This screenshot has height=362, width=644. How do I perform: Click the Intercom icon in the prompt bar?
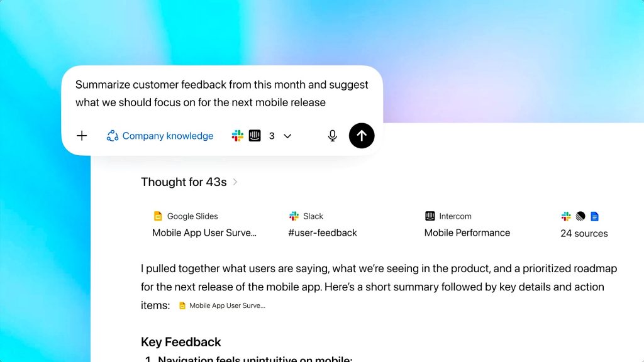coord(255,136)
